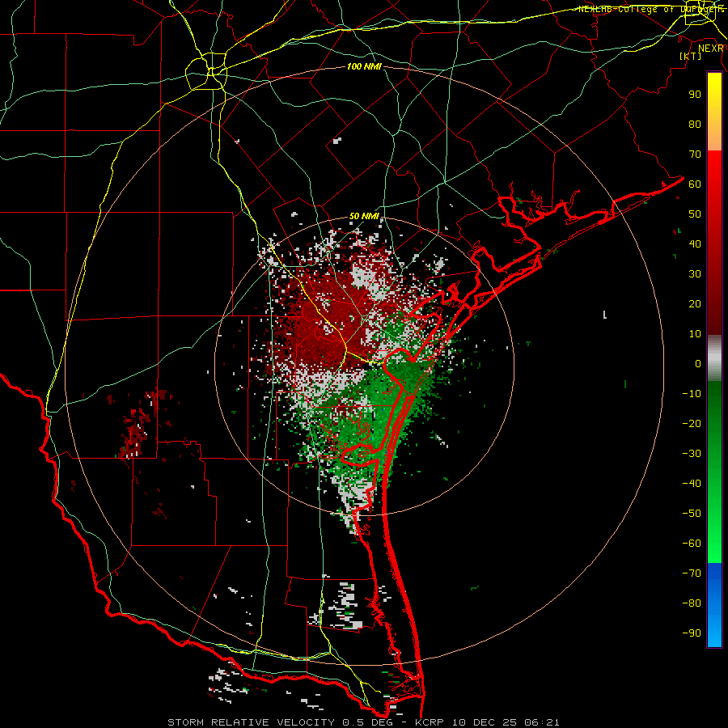Pick the gray zero-velocity band on scale

pyautogui.click(x=714, y=358)
